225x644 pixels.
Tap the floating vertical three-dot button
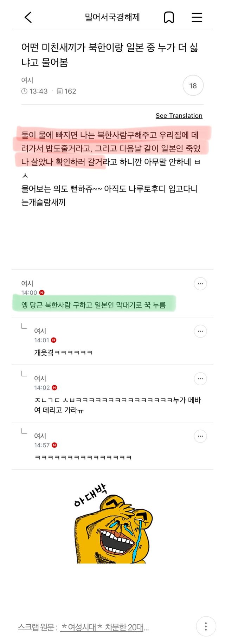tap(206, 626)
